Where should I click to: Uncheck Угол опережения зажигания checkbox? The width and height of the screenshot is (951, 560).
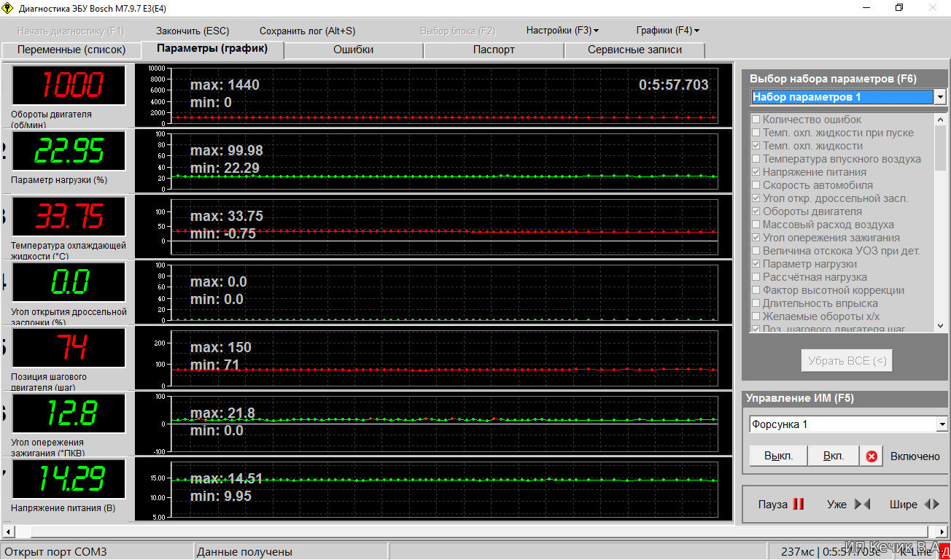click(756, 238)
